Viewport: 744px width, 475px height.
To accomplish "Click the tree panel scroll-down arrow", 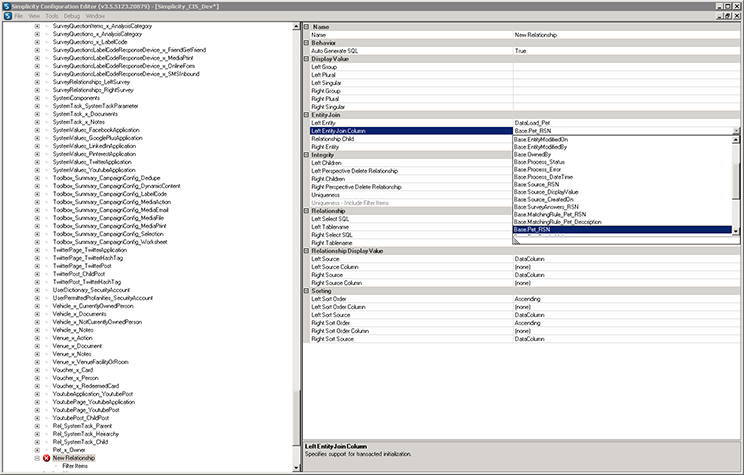I will tap(297, 467).
